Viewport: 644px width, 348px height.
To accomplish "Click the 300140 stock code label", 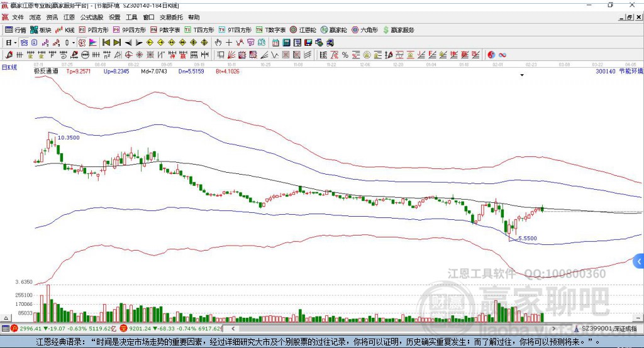I will coord(606,72).
